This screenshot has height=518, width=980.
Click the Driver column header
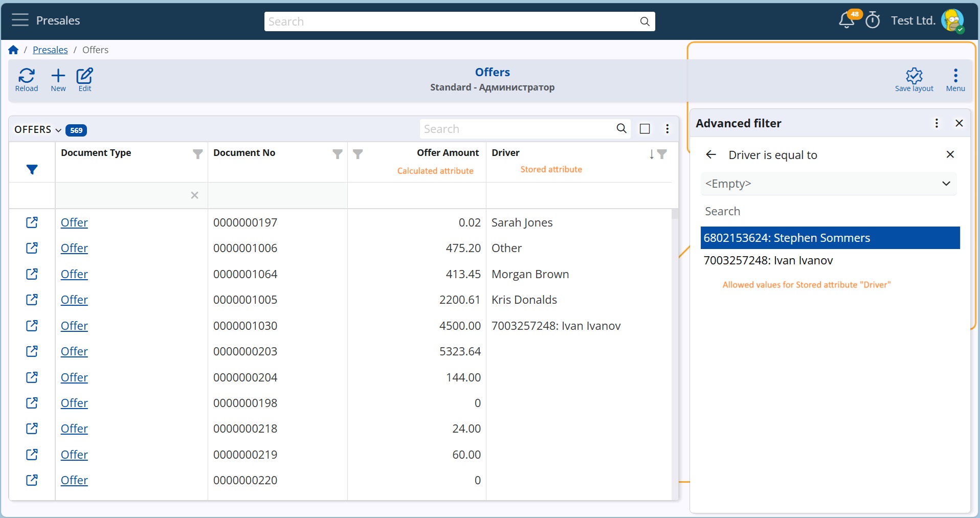pos(505,153)
